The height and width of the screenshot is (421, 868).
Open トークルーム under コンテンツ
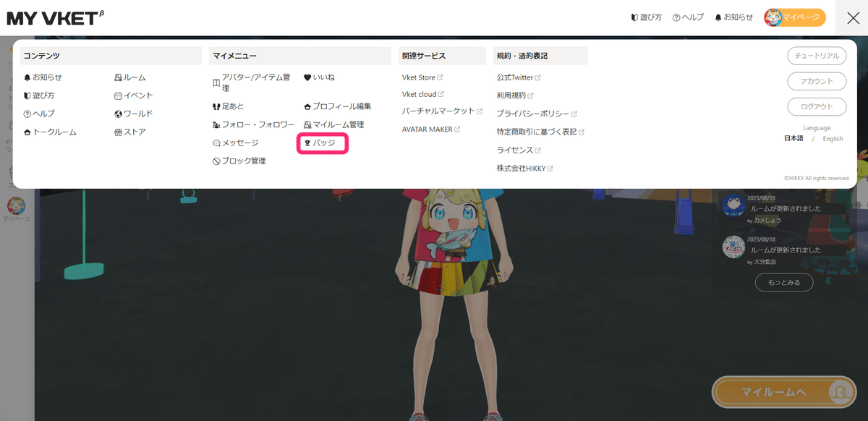(50, 132)
